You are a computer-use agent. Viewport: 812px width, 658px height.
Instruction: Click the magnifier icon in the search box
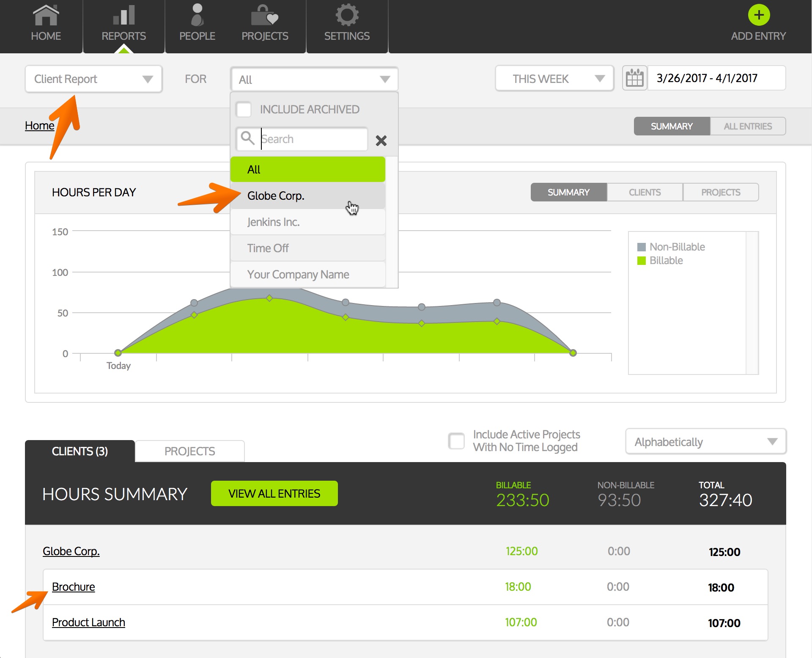[x=247, y=138]
